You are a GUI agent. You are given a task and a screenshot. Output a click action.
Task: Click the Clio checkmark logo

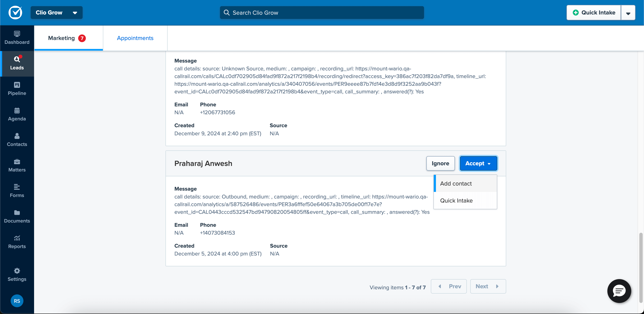pyautogui.click(x=15, y=13)
